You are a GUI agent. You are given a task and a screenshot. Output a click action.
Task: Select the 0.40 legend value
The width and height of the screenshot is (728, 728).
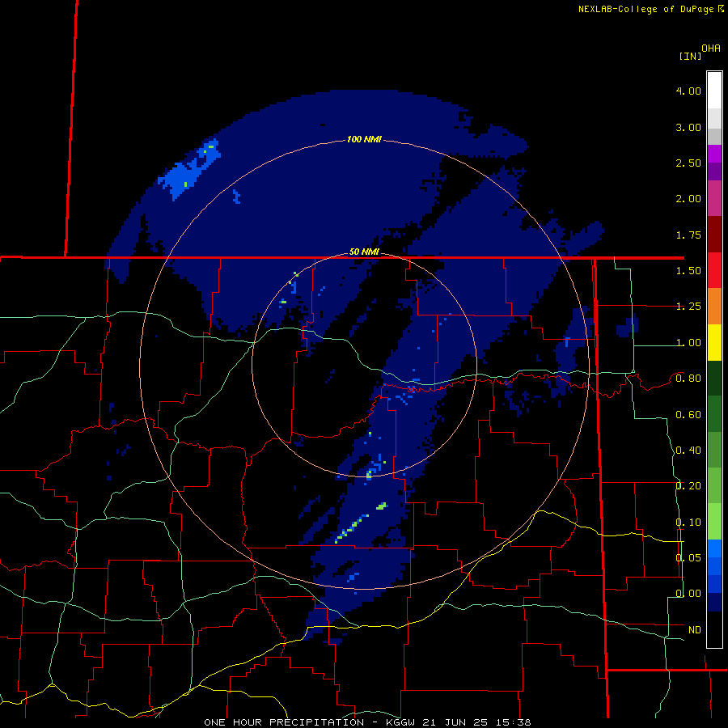(688, 451)
